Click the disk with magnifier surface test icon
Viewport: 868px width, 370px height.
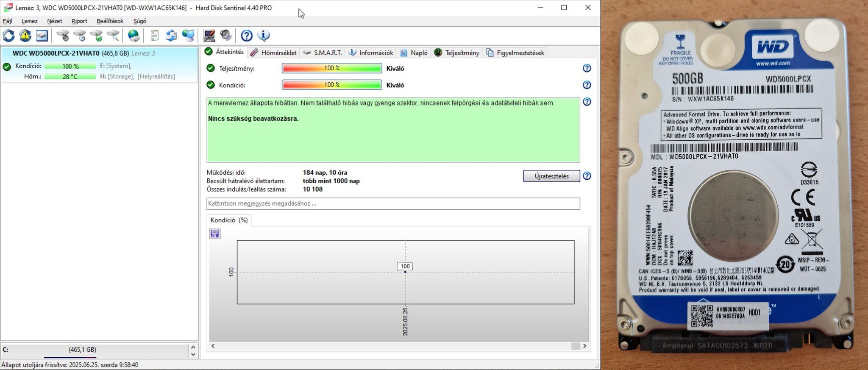click(113, 36)
